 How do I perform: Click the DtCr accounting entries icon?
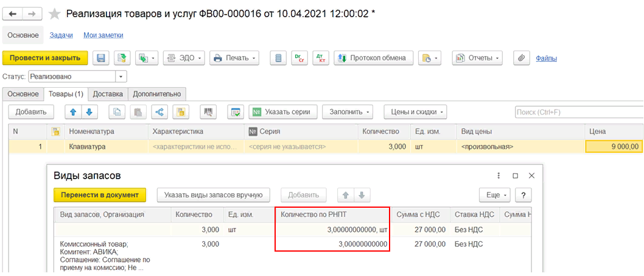(299, 58)
